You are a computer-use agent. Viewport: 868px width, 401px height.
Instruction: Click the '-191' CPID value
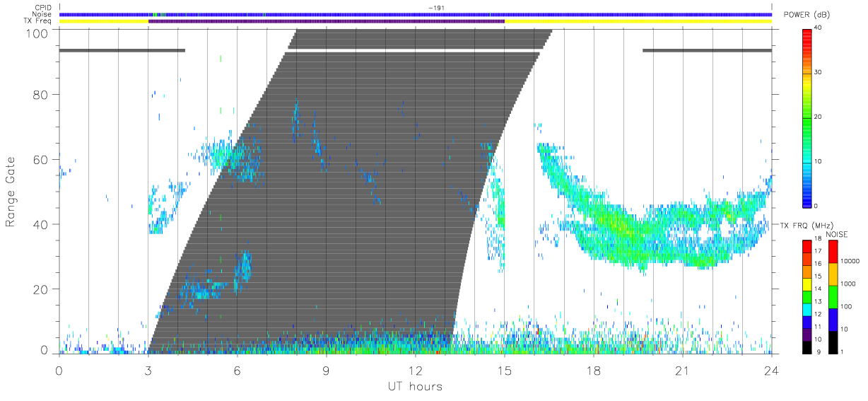(x=435, y=8)
